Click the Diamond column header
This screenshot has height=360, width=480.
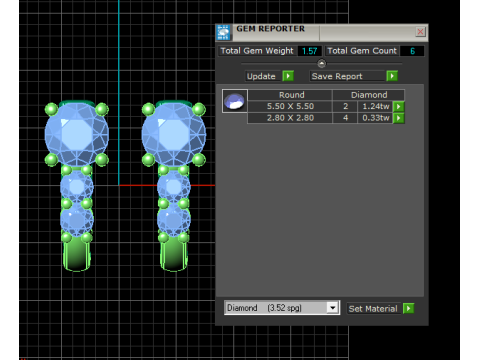[x=369, y=95]
